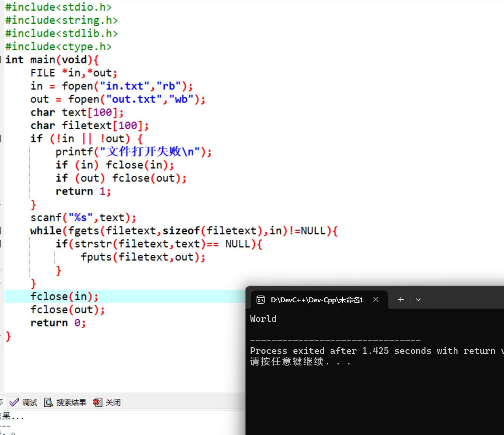Close the 未命名1 terminal tab
The height and width of the screenshot is (435, 504).
click(376, 300)
